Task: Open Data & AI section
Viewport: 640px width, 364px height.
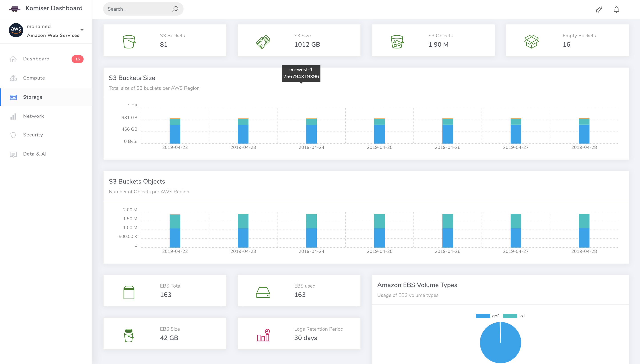Action: 35,154
